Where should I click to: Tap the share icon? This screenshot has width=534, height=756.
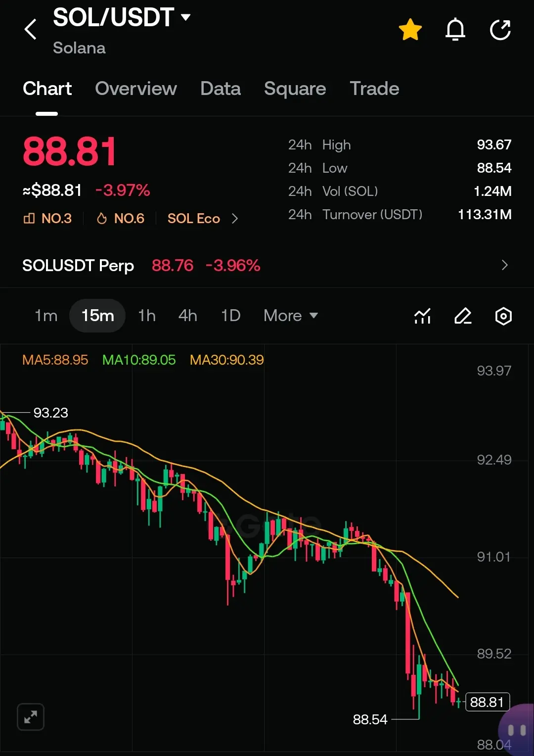tap(500, 30)
